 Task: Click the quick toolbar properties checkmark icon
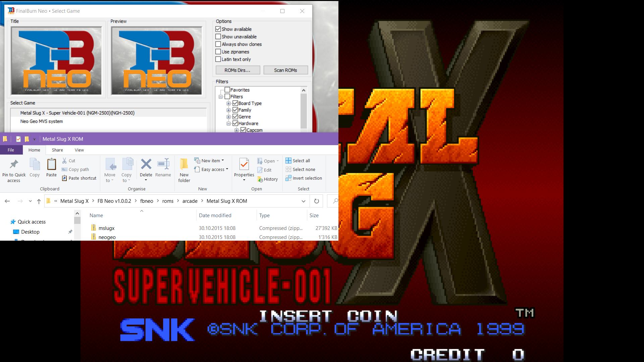(x=18, y=139)
